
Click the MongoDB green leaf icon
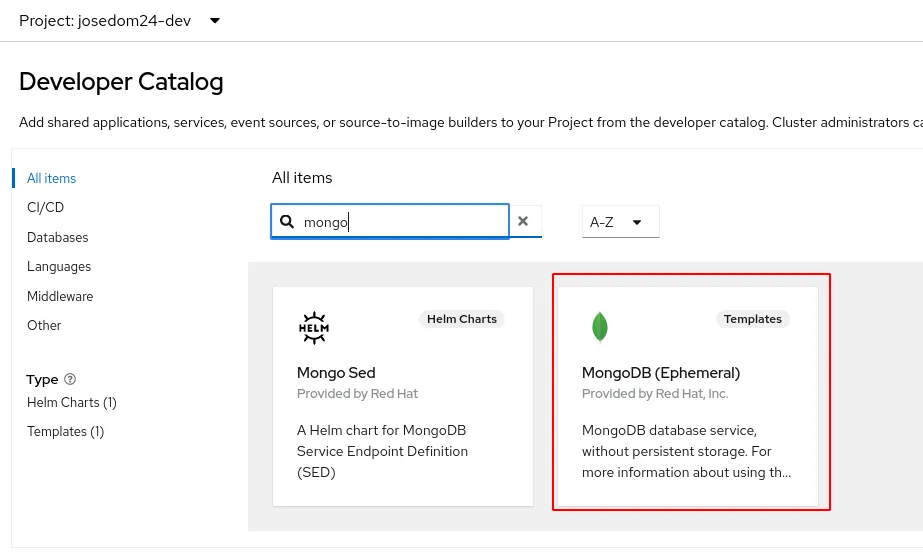click(x=600, y=327)
